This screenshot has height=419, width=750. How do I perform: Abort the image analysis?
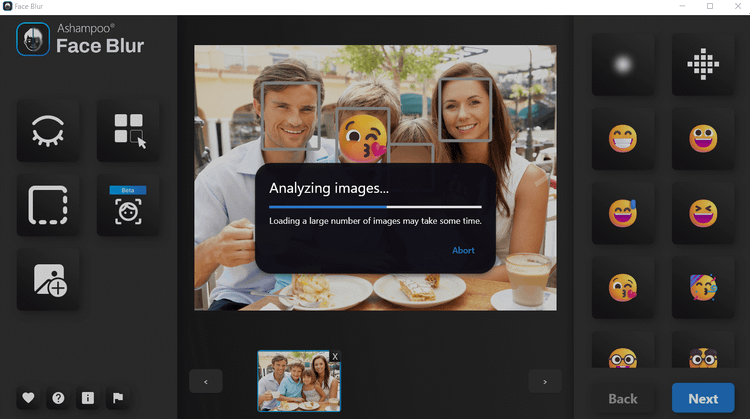coord(463,251)
